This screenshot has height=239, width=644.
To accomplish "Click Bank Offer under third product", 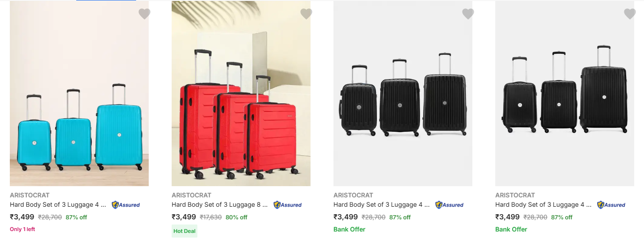I will tap(349, 229).
